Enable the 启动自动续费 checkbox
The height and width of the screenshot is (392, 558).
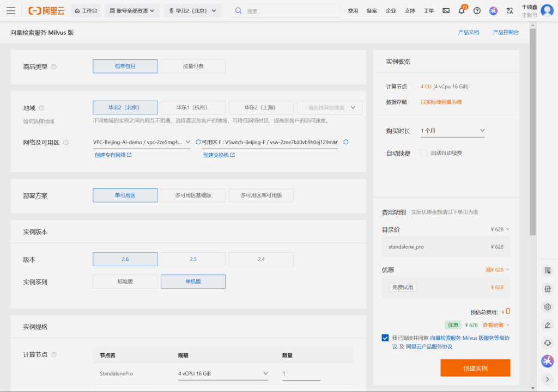coord(423,153)
